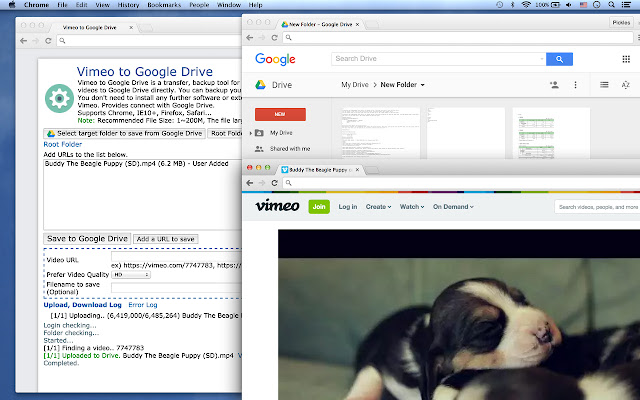The width and height of the screenshot is (640, 400).
Task: Click the Add a URL to save button
Action: pos(166,239)
